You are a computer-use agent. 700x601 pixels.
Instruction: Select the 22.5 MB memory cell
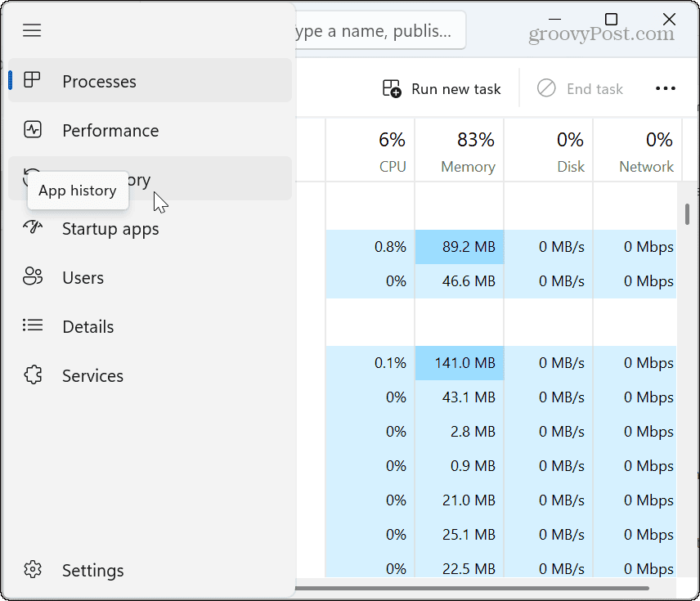click(x=460, y=567)
